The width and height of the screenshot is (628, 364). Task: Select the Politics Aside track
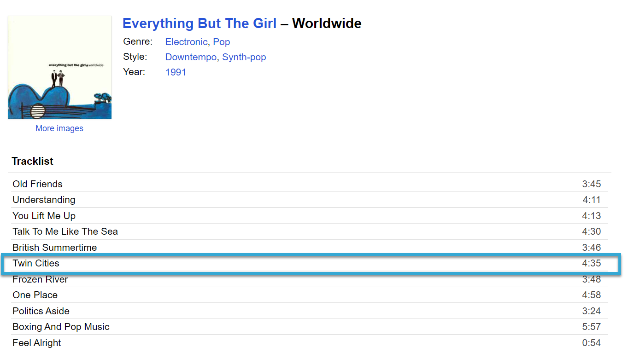tap(41, 311)
